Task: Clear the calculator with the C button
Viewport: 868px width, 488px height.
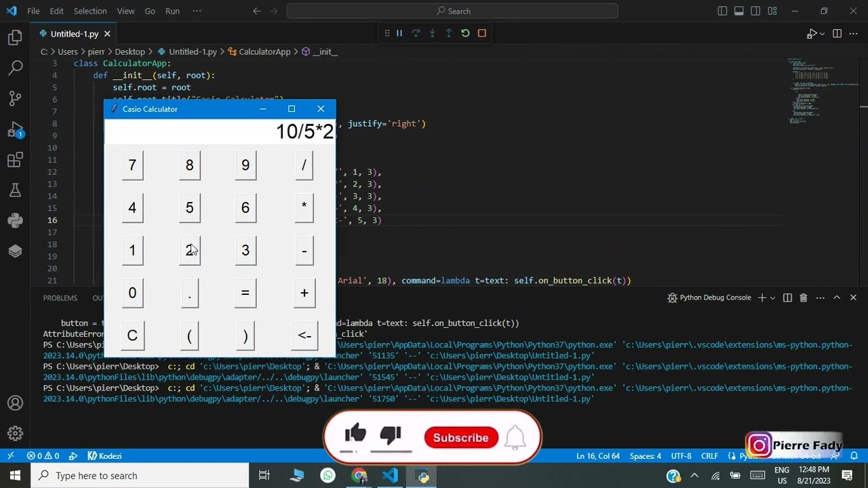Action: point(132,335)
